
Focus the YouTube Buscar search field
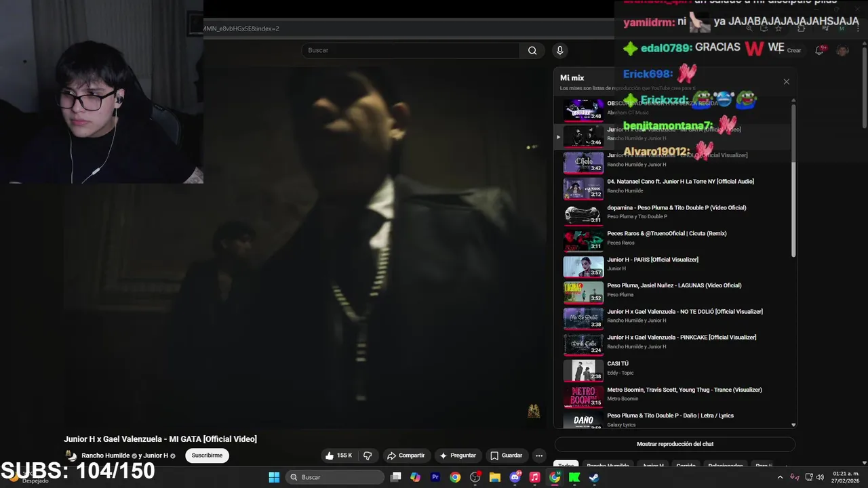pyautogui.click(x=410, y=50)
